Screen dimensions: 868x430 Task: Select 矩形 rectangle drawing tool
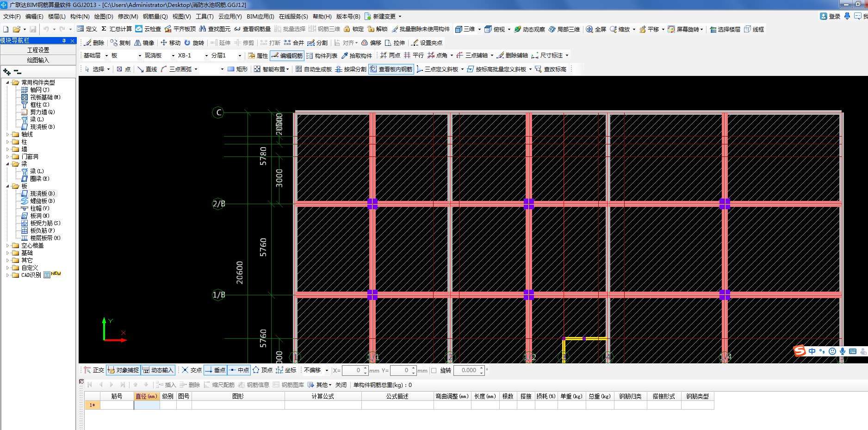(x=237, y=69)
